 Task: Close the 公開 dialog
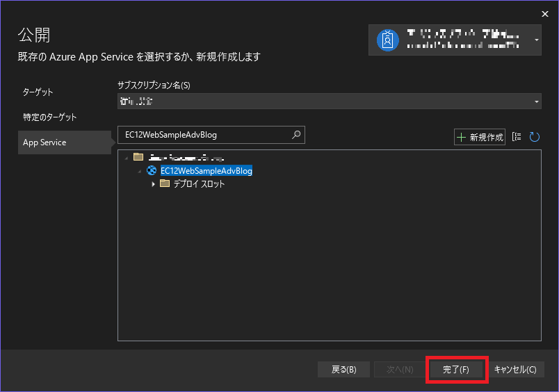(544, 14)
